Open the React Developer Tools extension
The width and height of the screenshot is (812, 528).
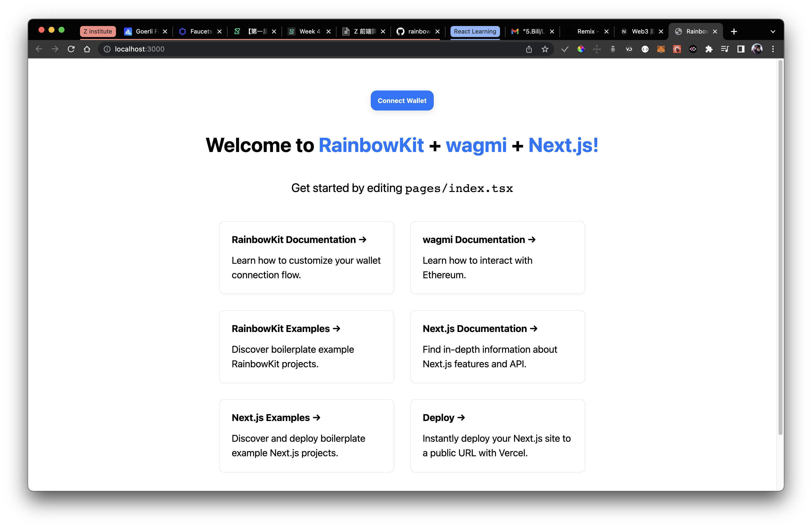tap(677, 49)
